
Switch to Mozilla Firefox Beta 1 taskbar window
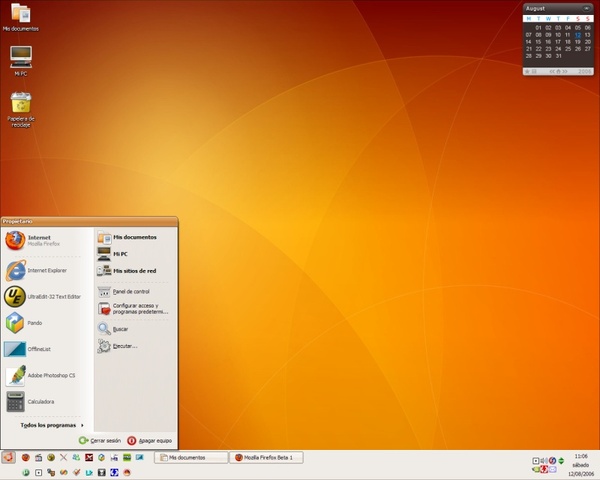[266, 457]
